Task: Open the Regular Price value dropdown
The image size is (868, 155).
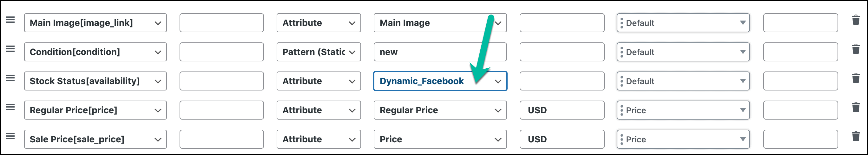Action: [440, 110]
